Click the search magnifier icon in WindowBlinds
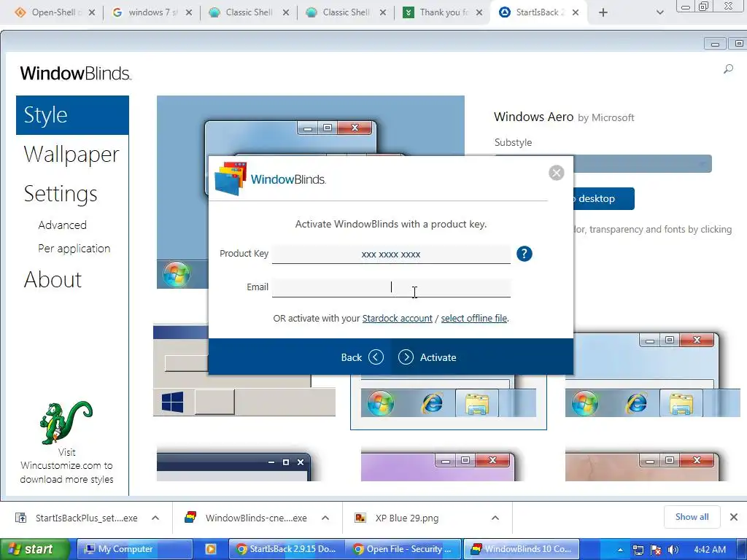This screenshot has width=747, height=560. pyautogui.click(x=728, y=69)
